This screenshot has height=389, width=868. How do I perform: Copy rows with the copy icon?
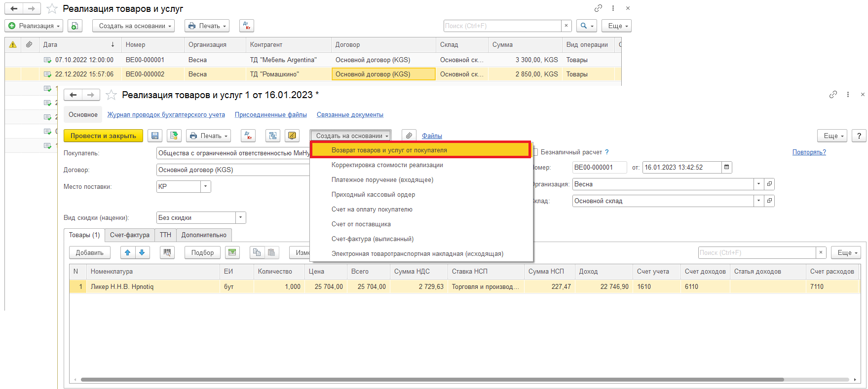[257, 252]
